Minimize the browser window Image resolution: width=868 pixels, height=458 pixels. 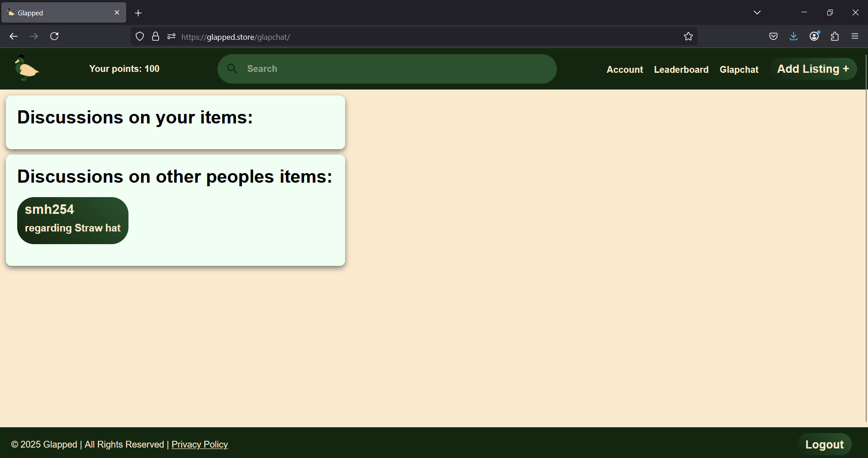point(804,12)
